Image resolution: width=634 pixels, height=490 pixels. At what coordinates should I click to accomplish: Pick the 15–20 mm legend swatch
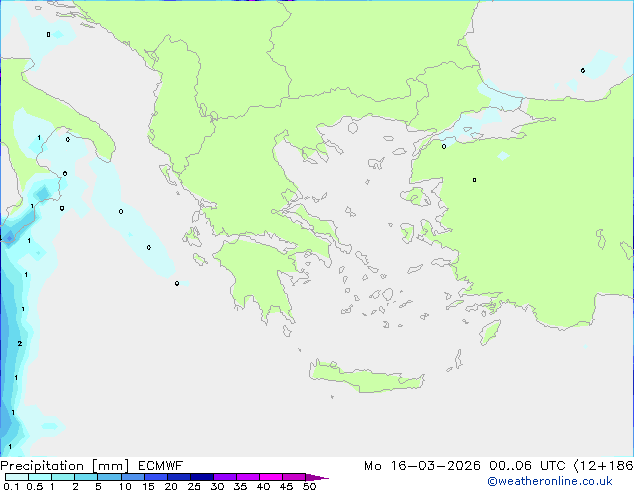pos(155,477)
